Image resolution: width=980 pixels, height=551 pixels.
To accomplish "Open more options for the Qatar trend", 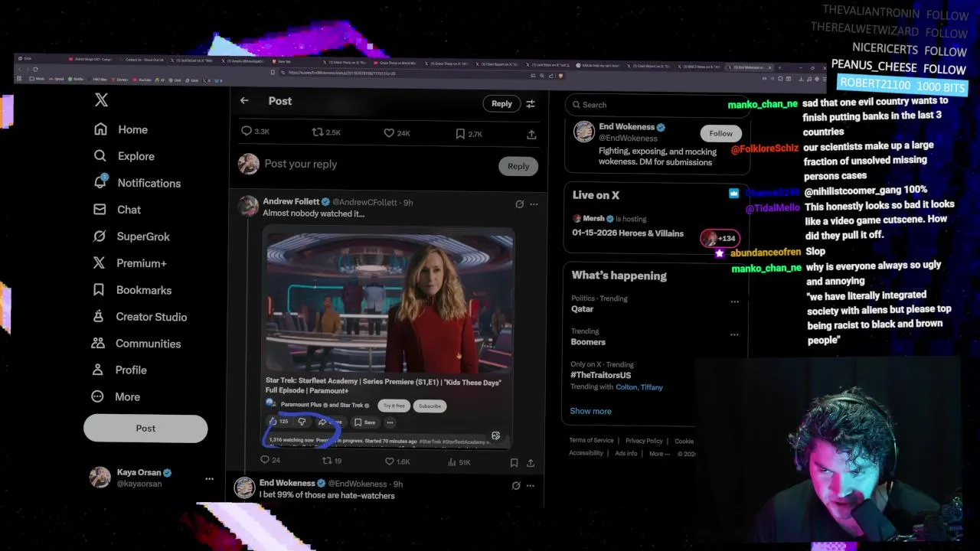I will pyautogui.click(x=734, y=302).
